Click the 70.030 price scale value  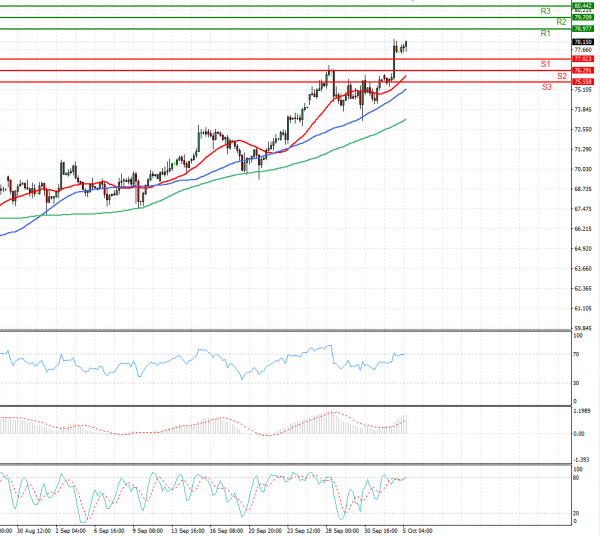583,169
